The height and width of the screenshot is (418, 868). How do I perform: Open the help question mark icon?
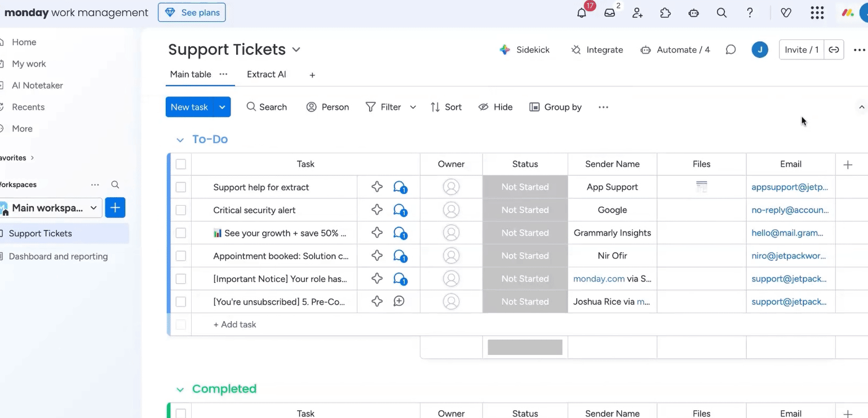point(750,13)
